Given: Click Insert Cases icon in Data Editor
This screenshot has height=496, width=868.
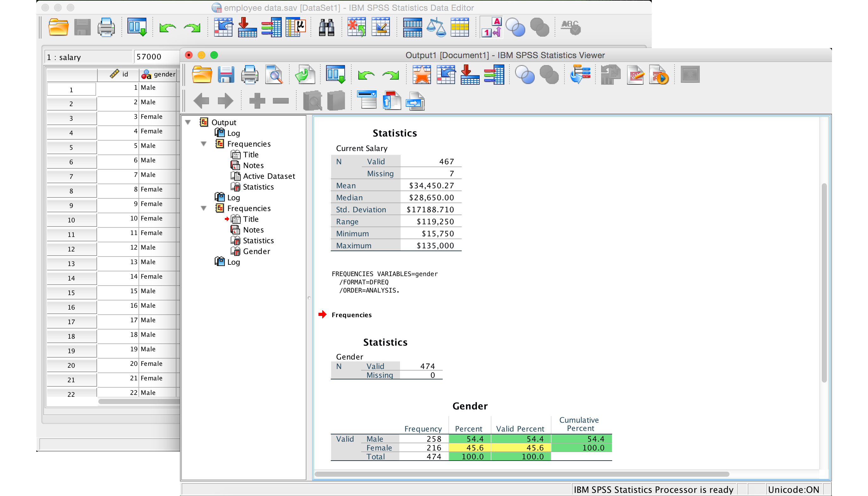Looking at the screenshot, I should click(x=356, y=27).
